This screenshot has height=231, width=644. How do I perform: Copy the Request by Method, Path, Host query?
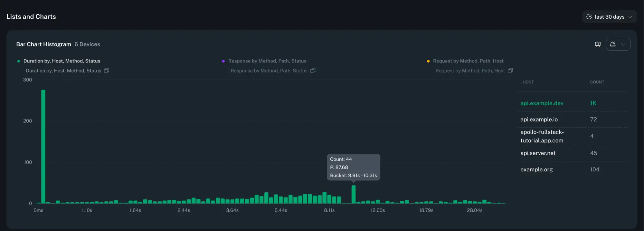510,71
